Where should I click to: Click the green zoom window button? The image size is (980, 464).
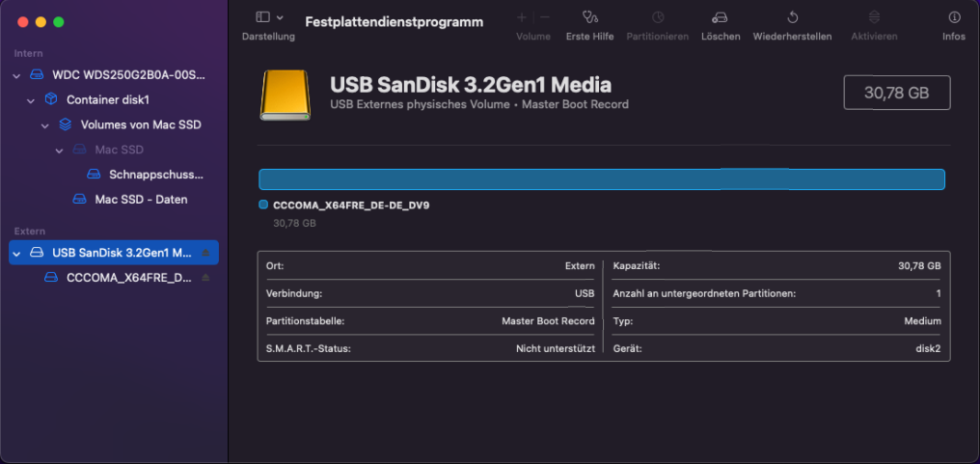pyautogui.click(x=59, y=22)
